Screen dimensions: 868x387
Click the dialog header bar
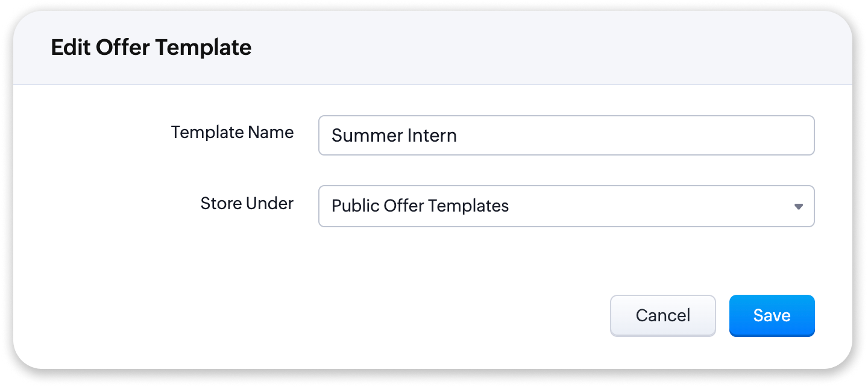coord(482,48)
